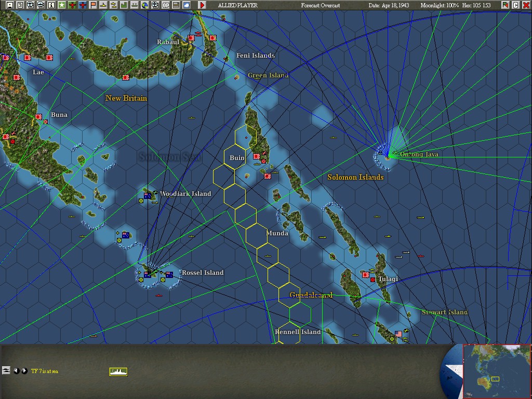The image size is (532, 399).
Task: Click the single yellow ship toolbar icon
Action: click(103, 5)
